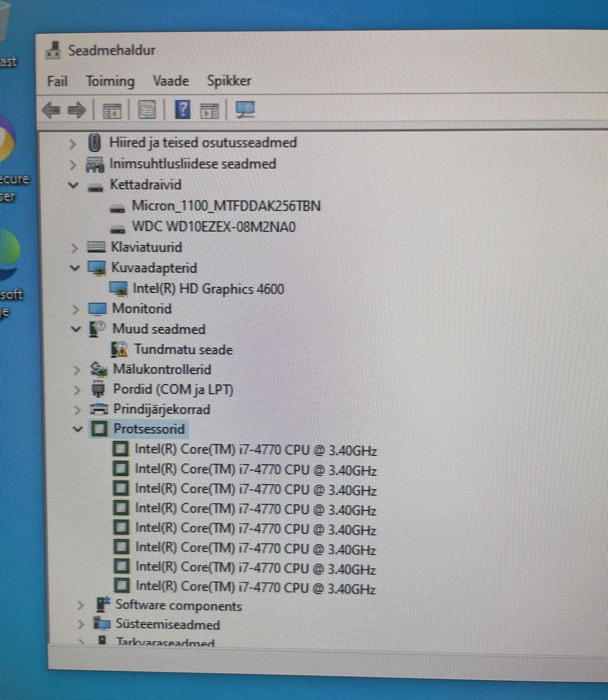
Task: Click the memory controller icon beside Mälukontrollerid
Action: click(99, 370)
